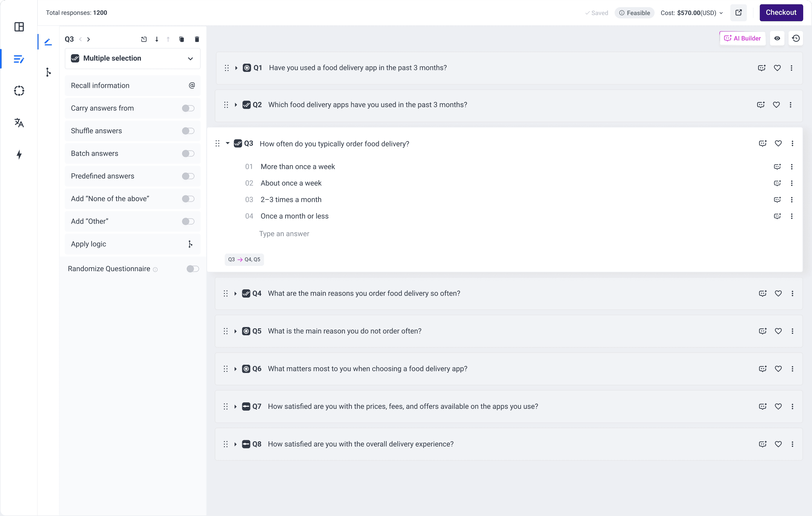Open the translation panel in the sidebar
This screenshot has width=812, height=516.
[19, 123]
